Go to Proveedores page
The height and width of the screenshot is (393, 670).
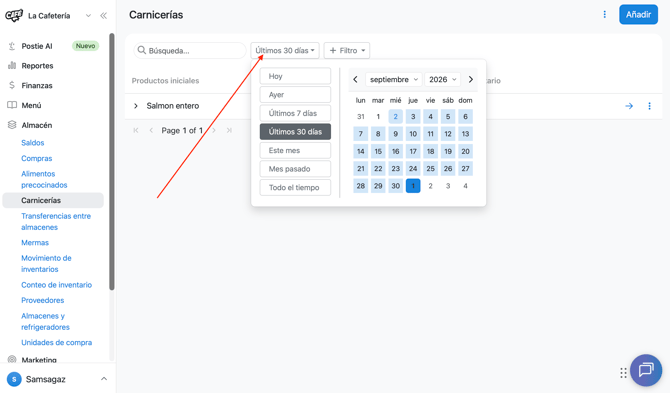coord(43,300)
